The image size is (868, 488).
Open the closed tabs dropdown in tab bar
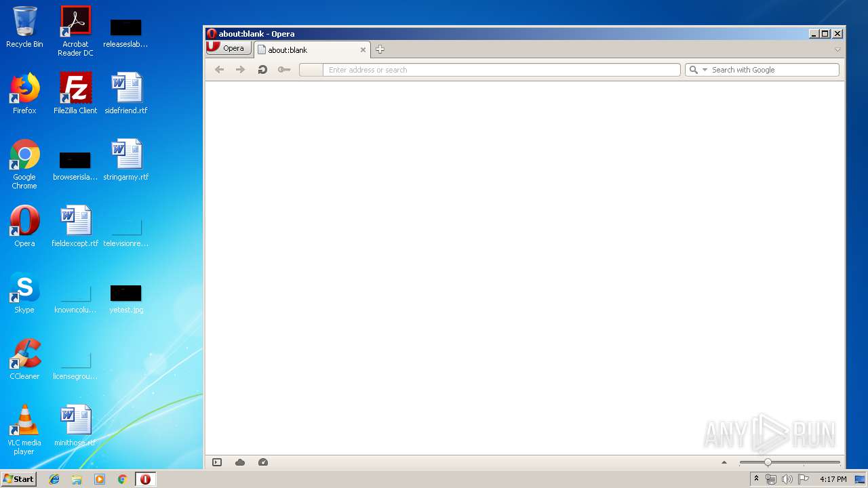point(837,49)
